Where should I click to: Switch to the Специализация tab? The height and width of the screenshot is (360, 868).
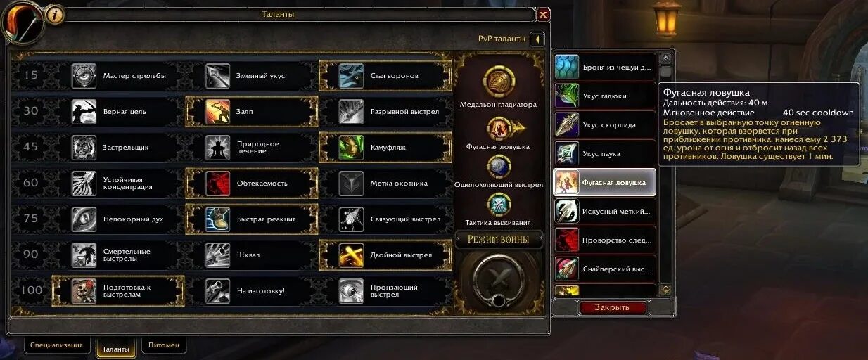[x=56, y=345]
